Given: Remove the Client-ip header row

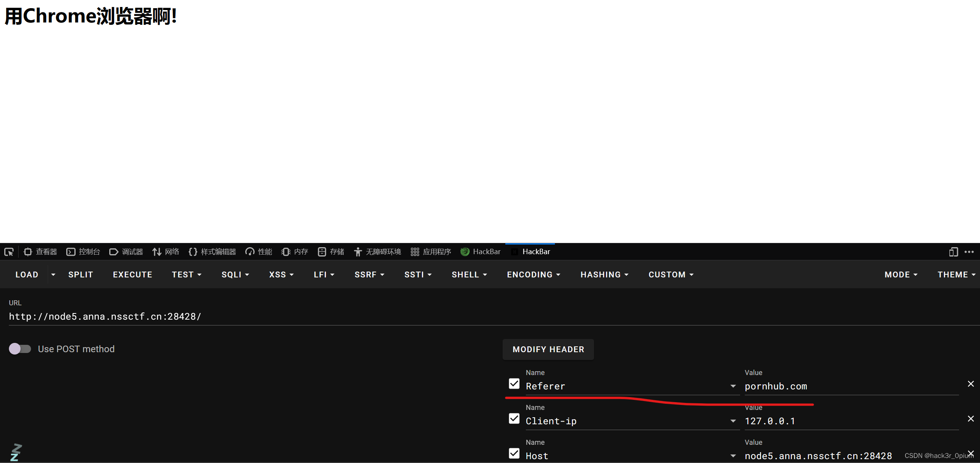Looking at the screenshot, I should [971, 419].
